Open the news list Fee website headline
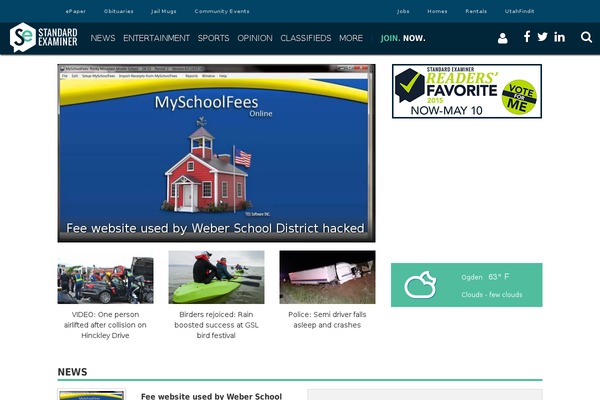 pyautogui.click(x=211, y=396)
